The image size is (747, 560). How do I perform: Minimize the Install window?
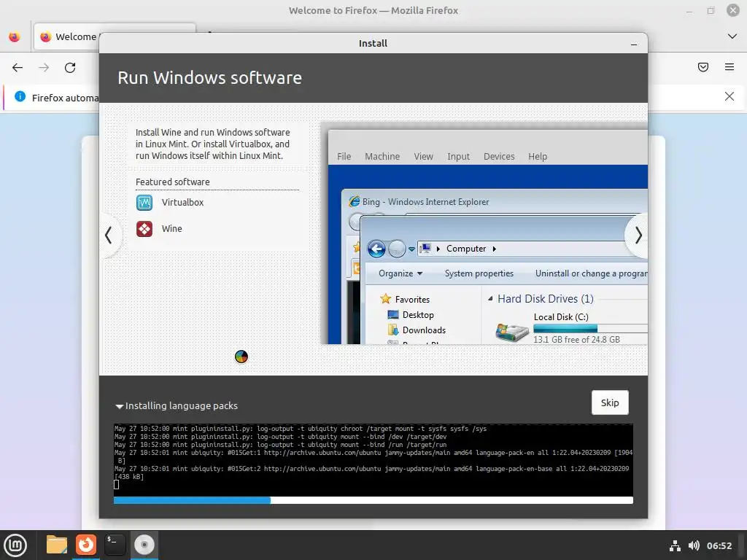(634, 44)
